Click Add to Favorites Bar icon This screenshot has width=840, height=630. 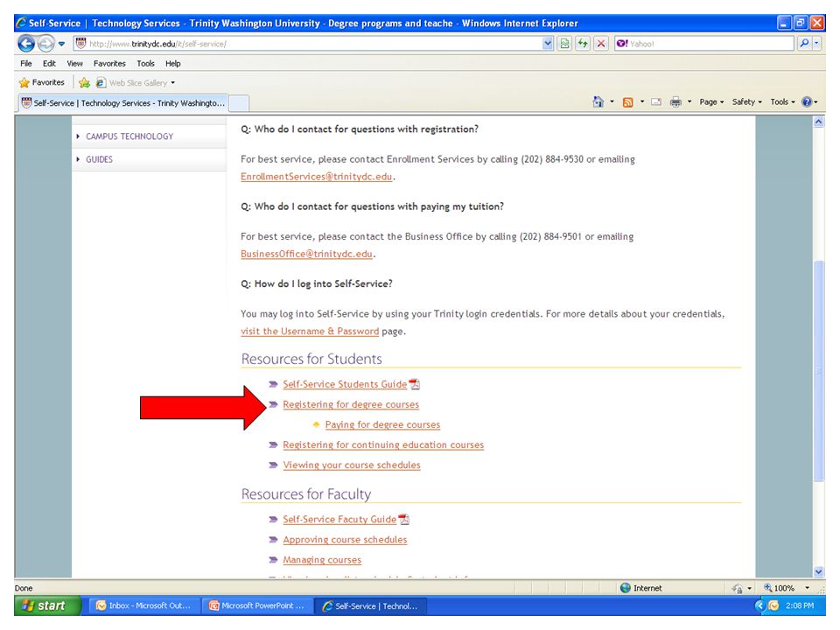tap(84, 82)
